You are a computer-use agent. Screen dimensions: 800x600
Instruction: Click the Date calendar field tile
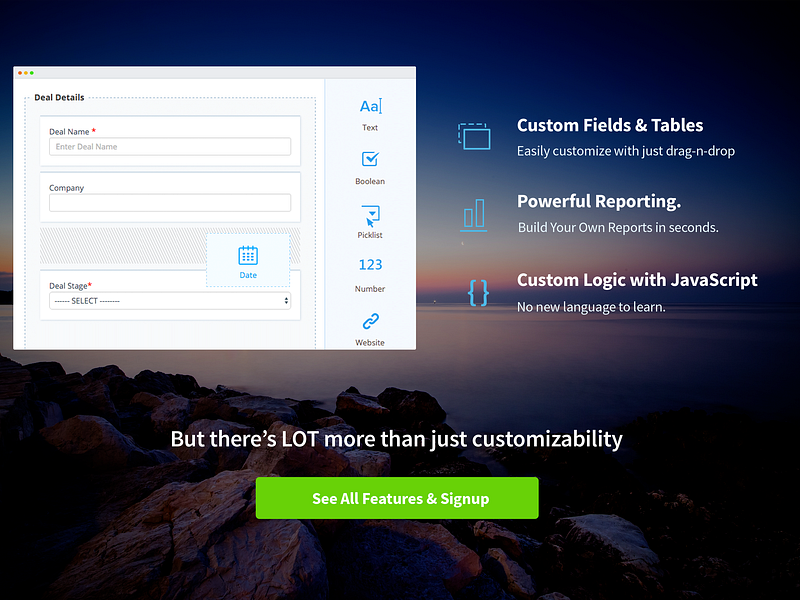248,261
